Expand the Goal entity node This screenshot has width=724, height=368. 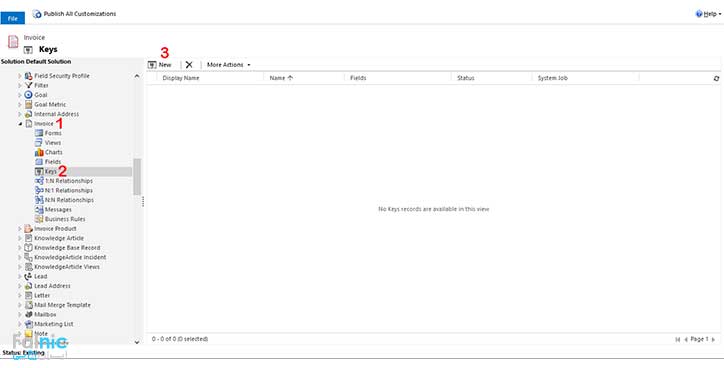coord(20,95)
